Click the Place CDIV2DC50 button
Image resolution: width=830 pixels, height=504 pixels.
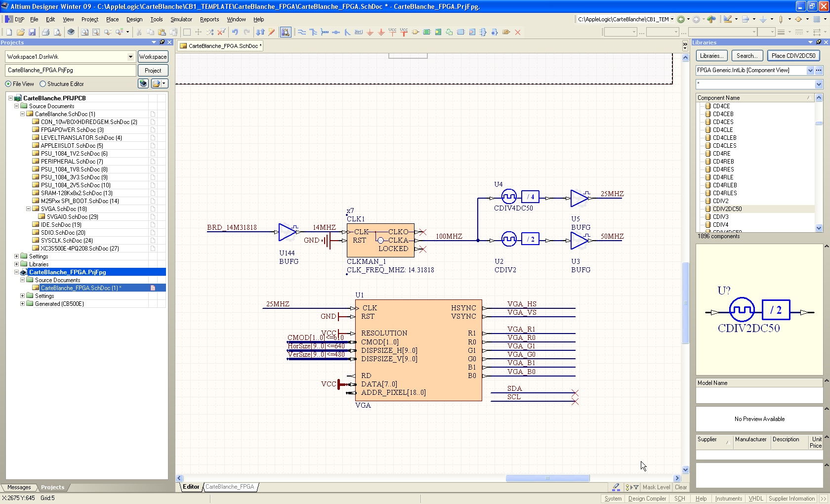[793, 56]
